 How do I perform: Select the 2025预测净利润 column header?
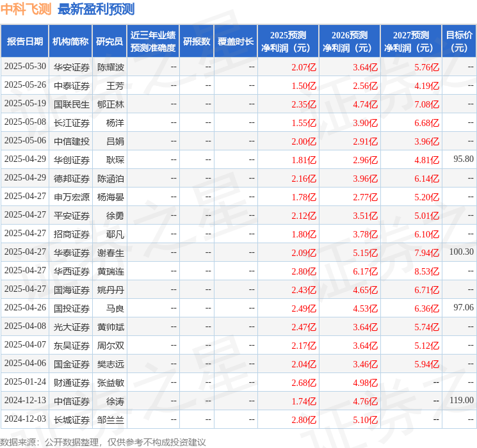coord(288,41)
